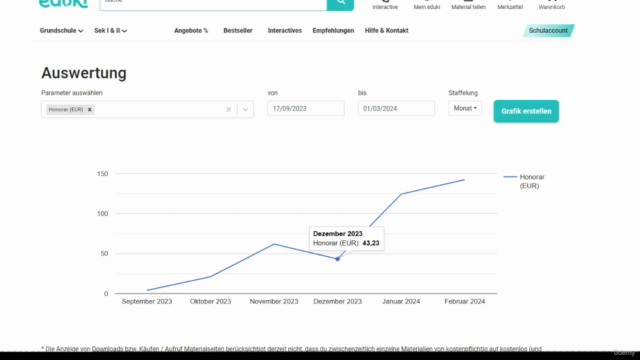Clear all selected parameters
640x360 pixels.
pyautogui.click(x=229, y=109)
